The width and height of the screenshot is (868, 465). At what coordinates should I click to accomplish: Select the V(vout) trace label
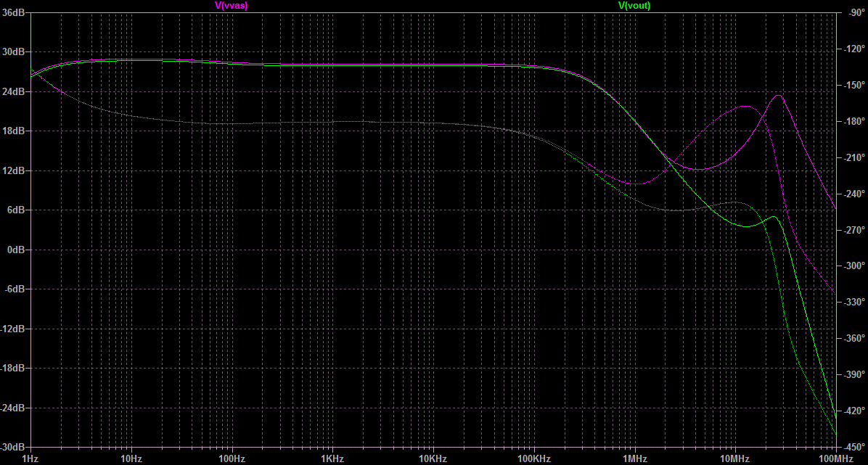[634, 6]
